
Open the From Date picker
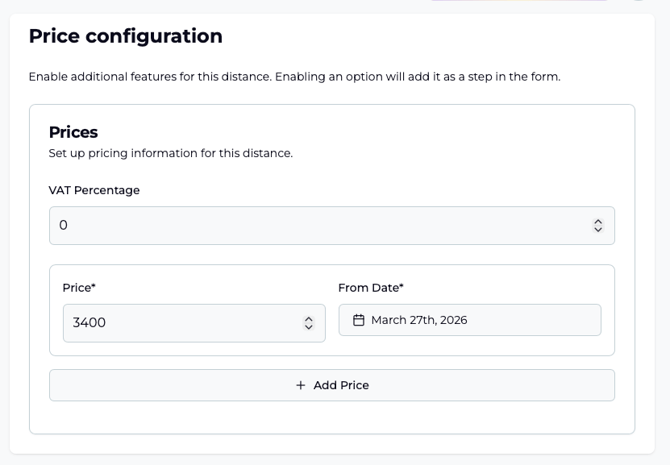tap(469, 320)
